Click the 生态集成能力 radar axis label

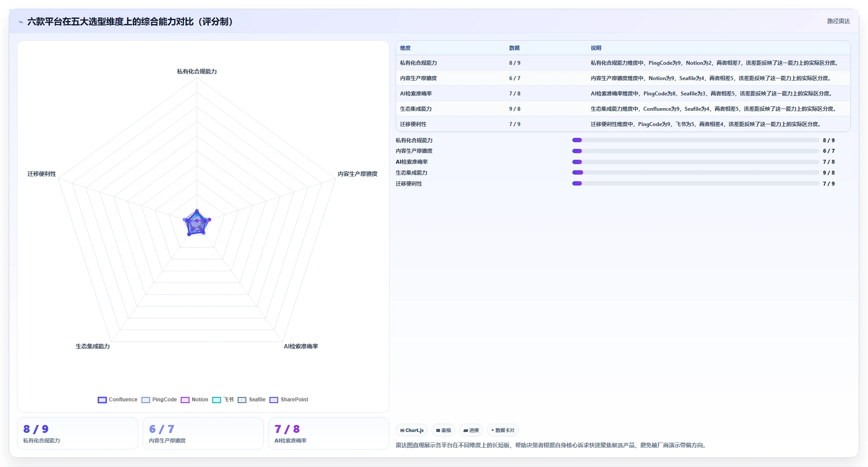tap(93, 346)
